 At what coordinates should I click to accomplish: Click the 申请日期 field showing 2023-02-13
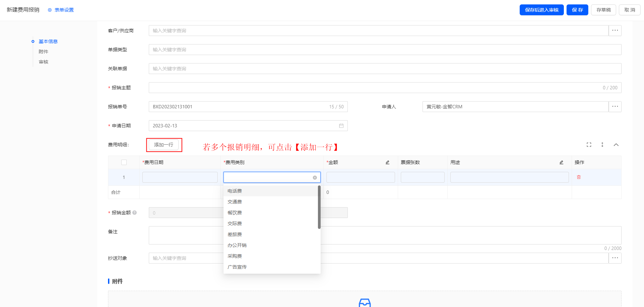pos(248,126)
